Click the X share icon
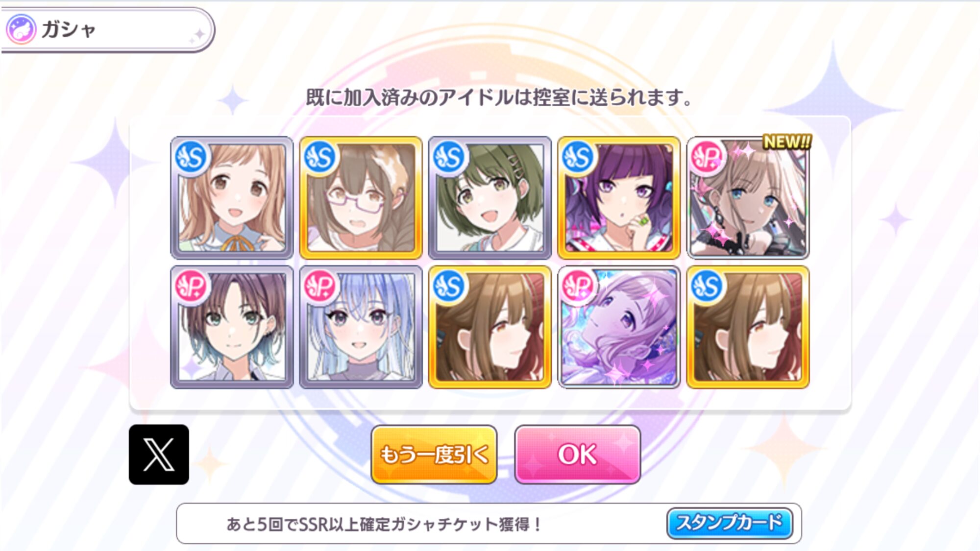This screenshot has height=551, width=980. click(159, 454)
